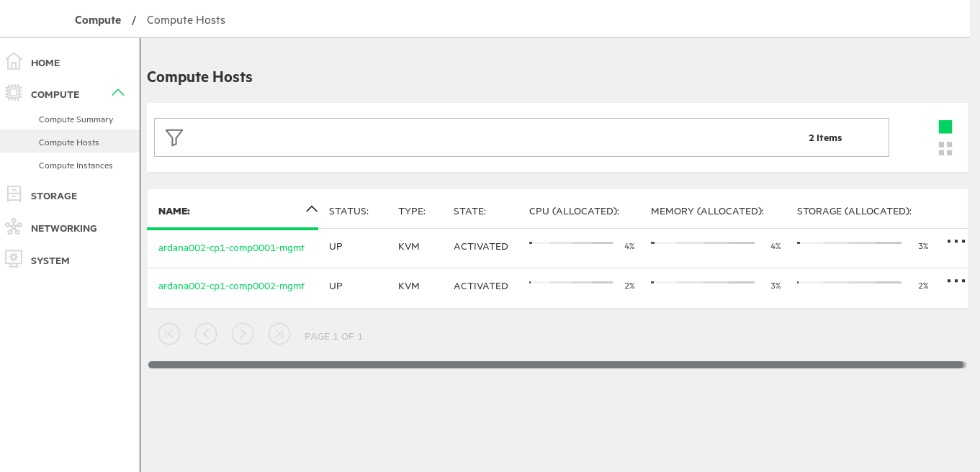Image resolution: width=980 pixels, height=472 pixels.
Task: Go to next page arrow
Action: (243, 334)
